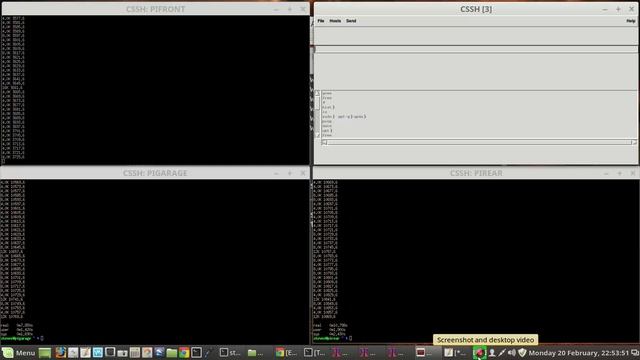Screen dimensions: 640x360
Task: Open the camera folder launcher icon
Action: click(x=122, y=353)
